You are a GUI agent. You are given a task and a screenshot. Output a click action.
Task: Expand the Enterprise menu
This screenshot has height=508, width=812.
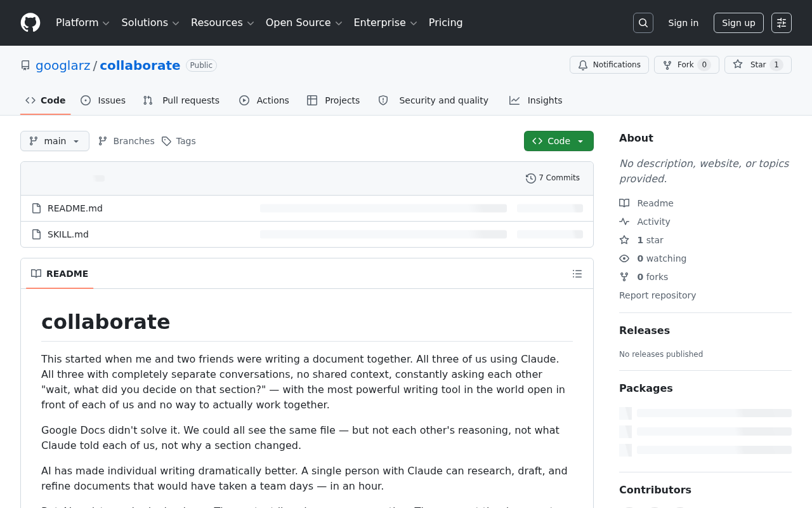coord(385,23)
